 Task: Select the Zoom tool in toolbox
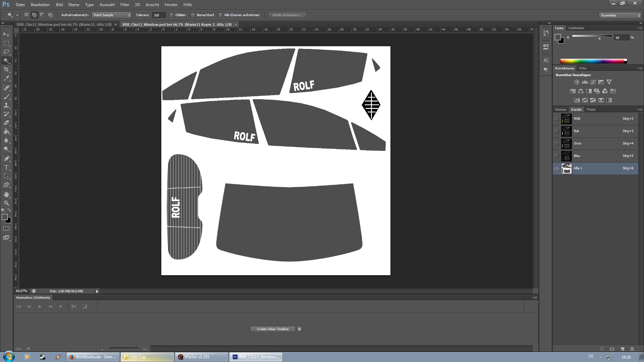(6, 203)
